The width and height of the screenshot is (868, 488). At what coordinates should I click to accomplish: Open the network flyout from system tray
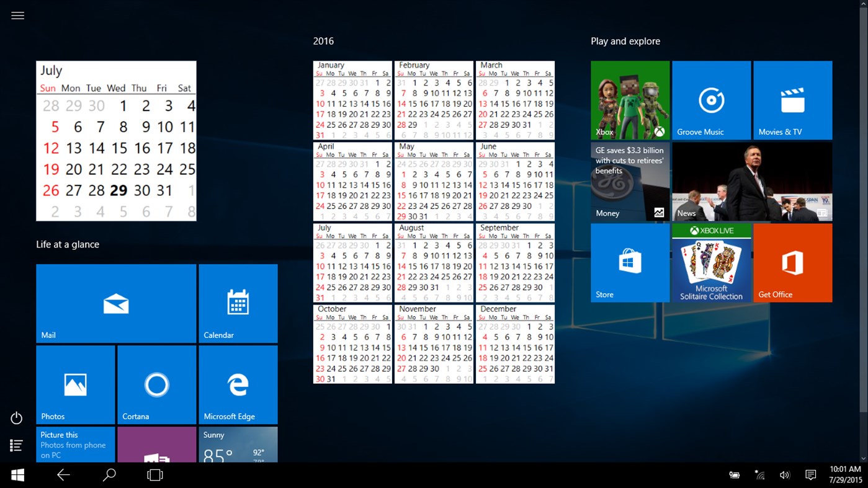point(759,474)
